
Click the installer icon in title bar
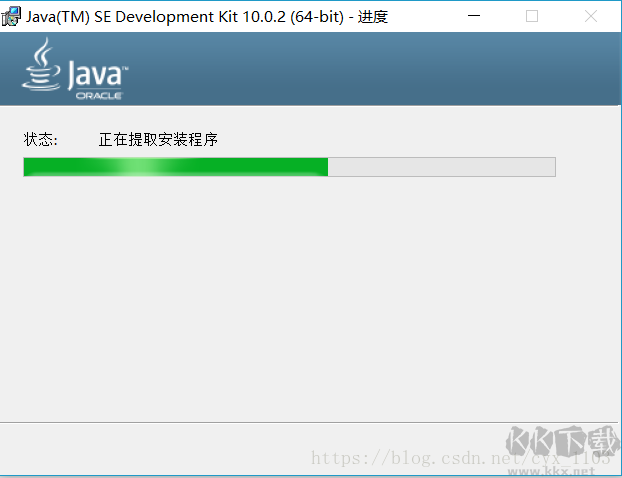coord(11,16)
